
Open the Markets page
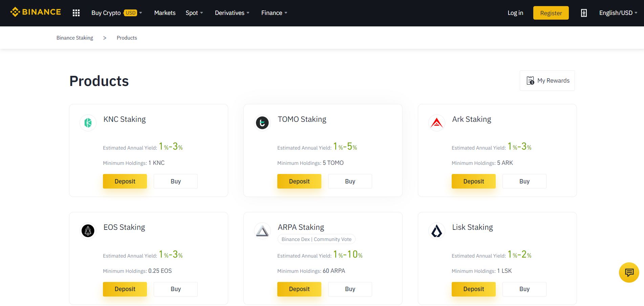point(165,13)
